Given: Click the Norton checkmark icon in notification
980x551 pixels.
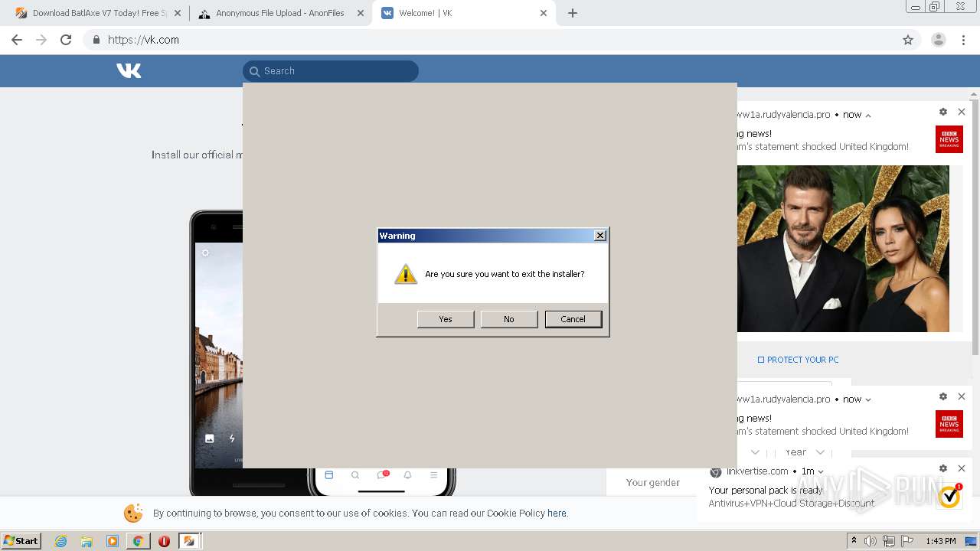Looking at the screenshot, I should [949, 496].
